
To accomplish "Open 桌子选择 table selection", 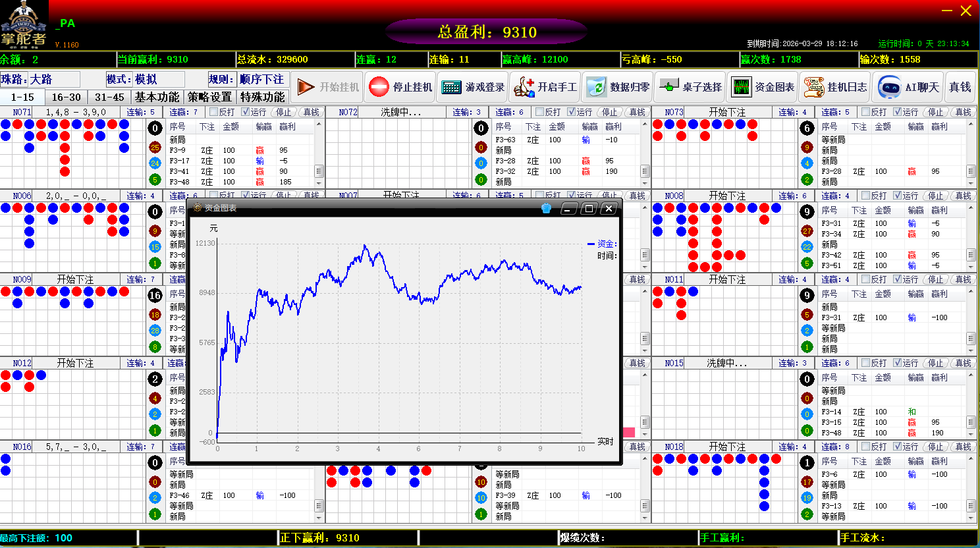I will pyautogui.click(x=690, y=87).
